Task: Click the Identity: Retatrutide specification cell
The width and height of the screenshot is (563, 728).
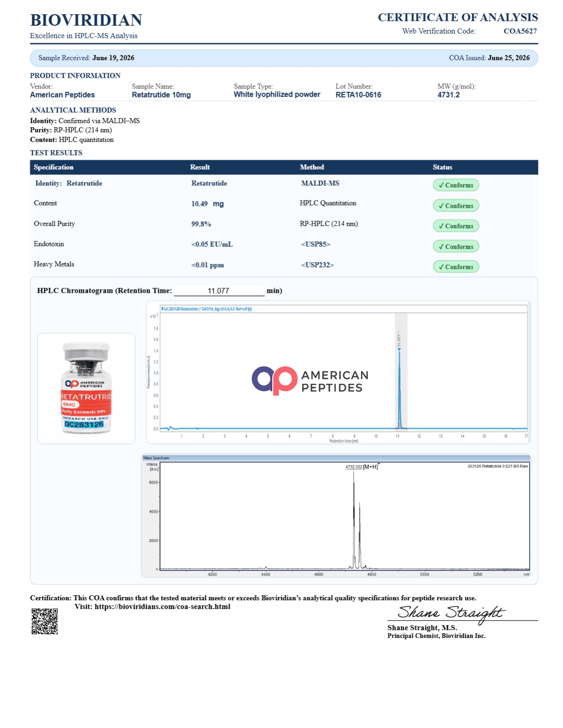Action: [x=69, y=183]
